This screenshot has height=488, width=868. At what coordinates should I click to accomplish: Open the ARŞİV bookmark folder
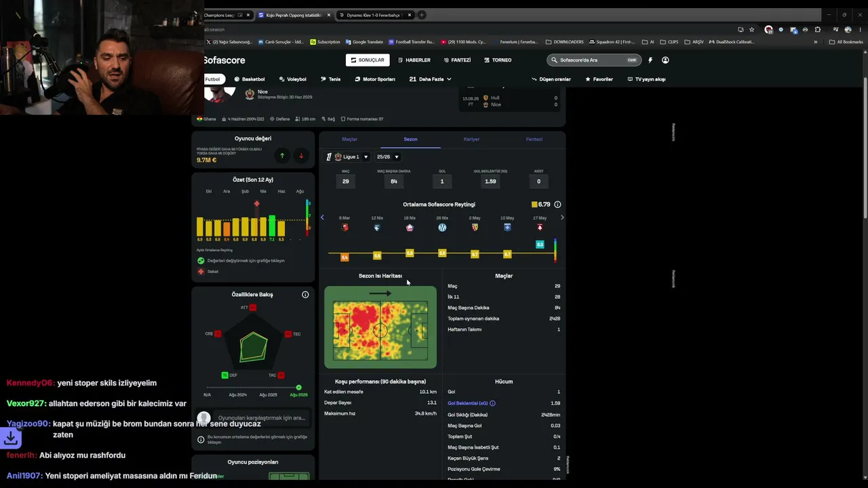[694, 42]
